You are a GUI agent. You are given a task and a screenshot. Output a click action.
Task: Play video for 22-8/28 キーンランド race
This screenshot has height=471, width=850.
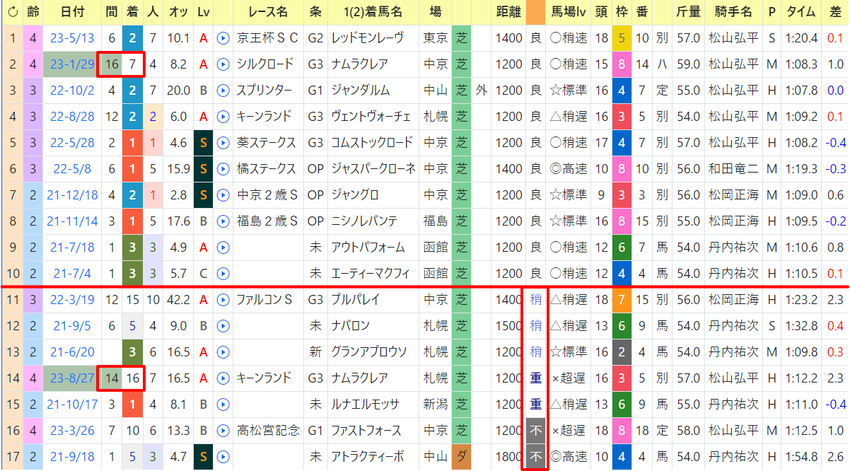point(223,117)
